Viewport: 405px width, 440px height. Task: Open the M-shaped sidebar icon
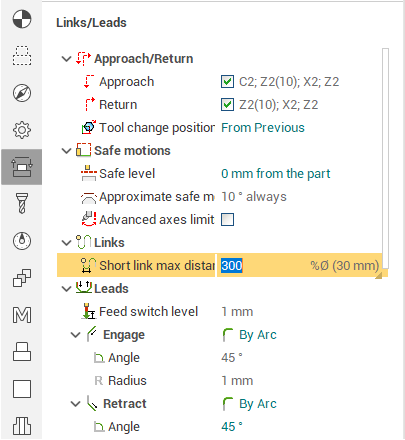tap(22, 315)
